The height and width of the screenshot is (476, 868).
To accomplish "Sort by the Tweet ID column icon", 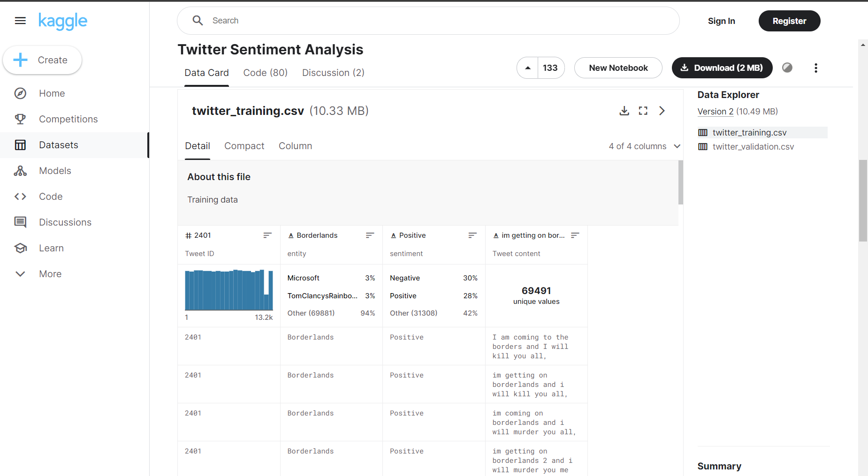I will (x=267, y=235).
